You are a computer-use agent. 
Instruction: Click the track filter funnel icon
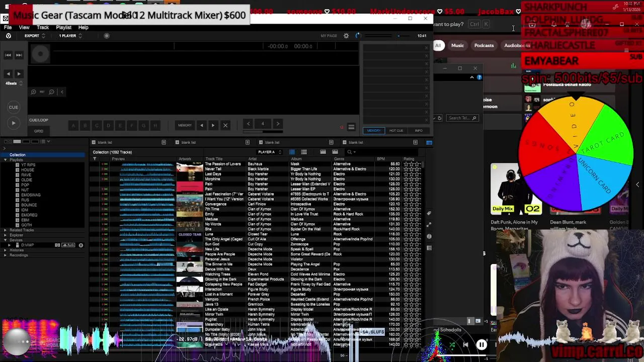[95, 159]
